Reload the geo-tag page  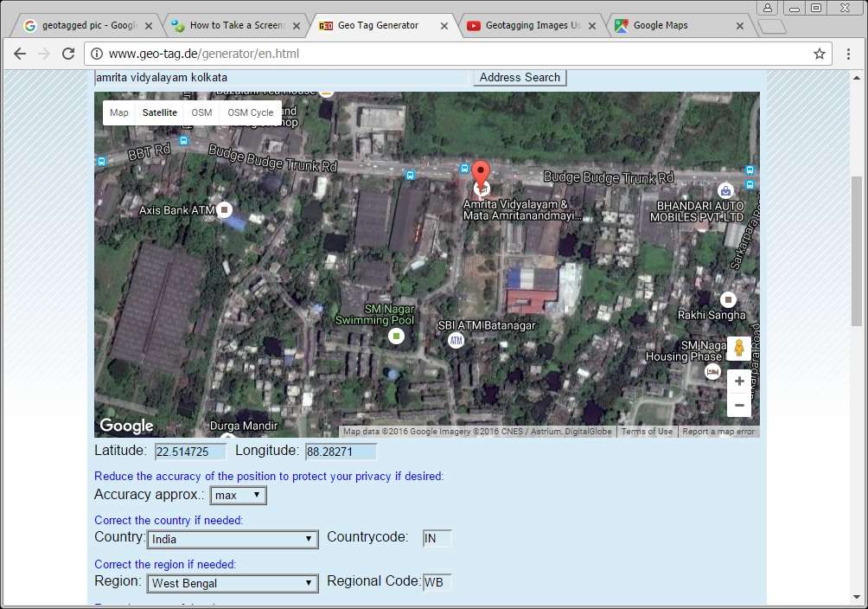tap(68, 54)
